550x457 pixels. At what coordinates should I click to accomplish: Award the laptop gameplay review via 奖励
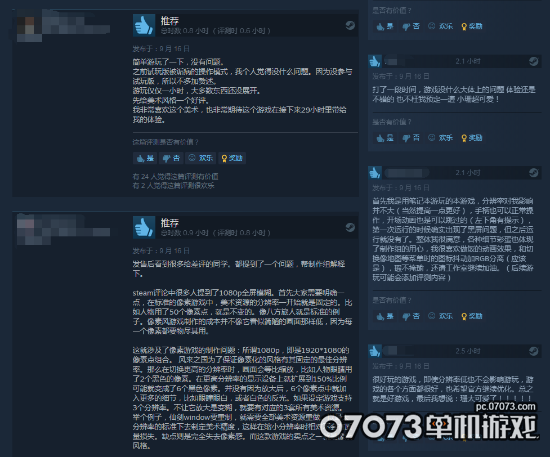point(472,316)
